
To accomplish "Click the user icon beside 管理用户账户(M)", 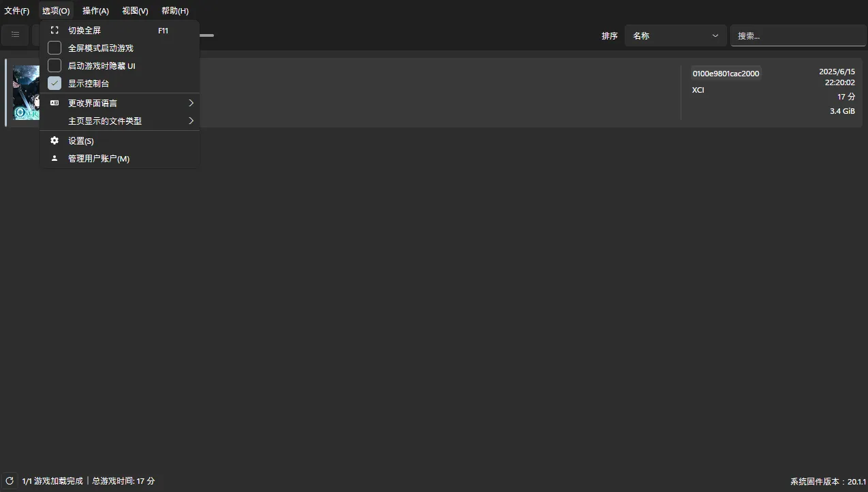I will coord(55,159).
